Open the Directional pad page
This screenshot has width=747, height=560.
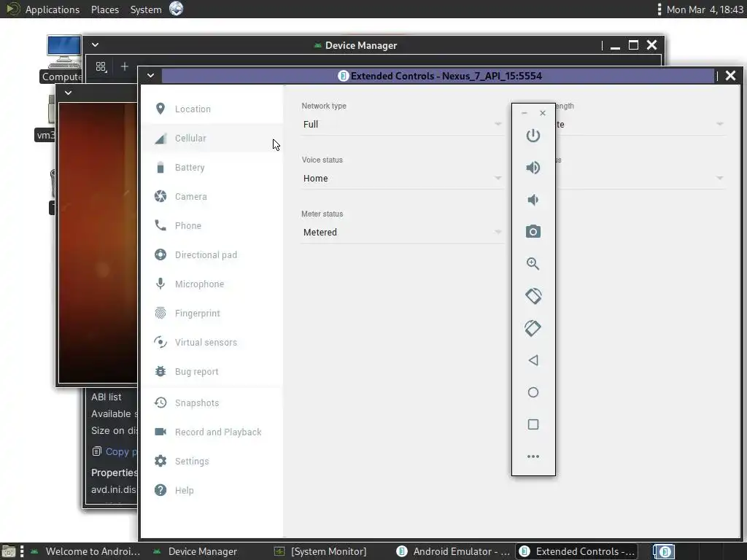click(212, 254)
